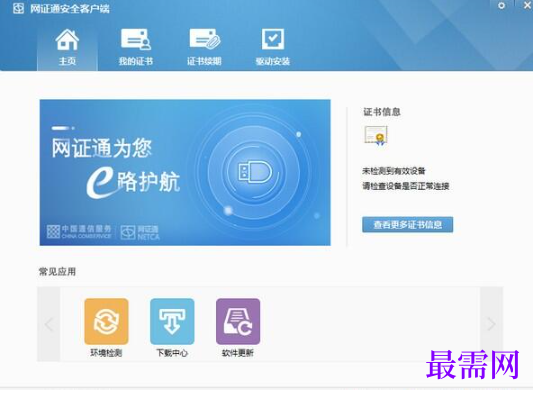The width and height of the screenshot is (538, 396).
Task: Click the right carousel arrow in 常见应用
Action: tap(491, 324)
